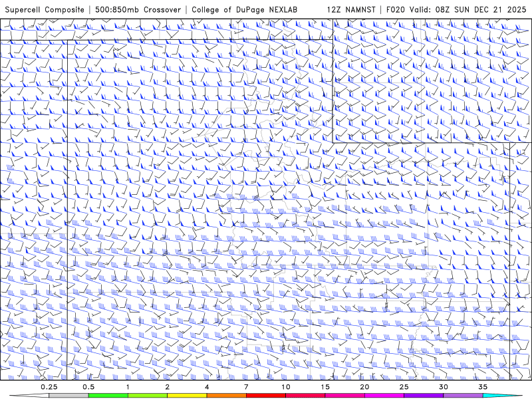532x399 pixels.
Task: Click the '12Z NAMNST' model run text
Action: point(351,10)
